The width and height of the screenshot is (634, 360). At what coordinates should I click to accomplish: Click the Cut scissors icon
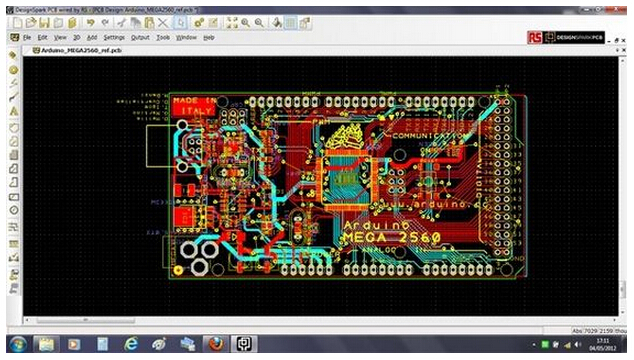[x=122, y=23]
